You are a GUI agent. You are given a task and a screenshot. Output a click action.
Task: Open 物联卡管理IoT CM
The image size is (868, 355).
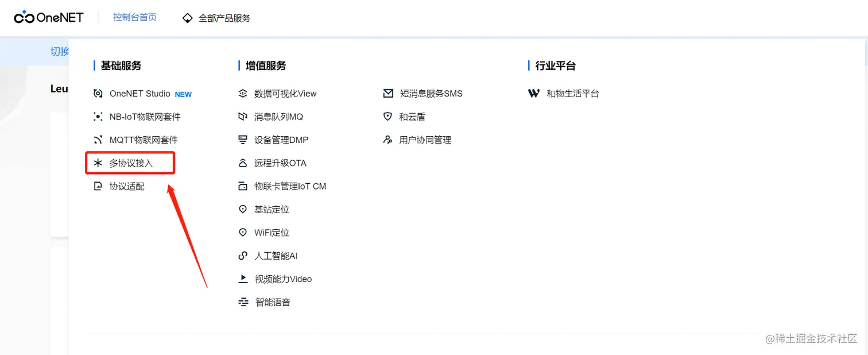click(x=290, y=186)
